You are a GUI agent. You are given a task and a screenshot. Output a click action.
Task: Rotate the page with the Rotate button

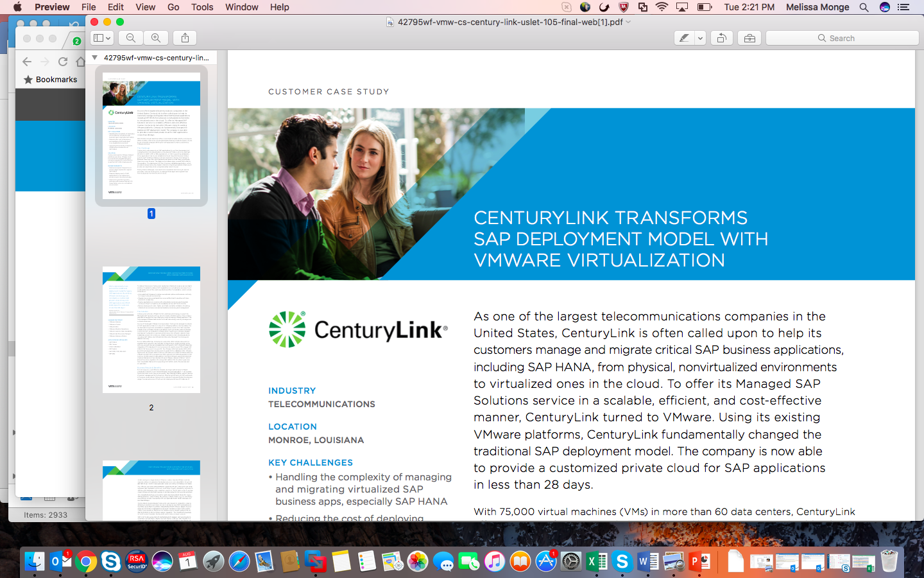point(722,38)
